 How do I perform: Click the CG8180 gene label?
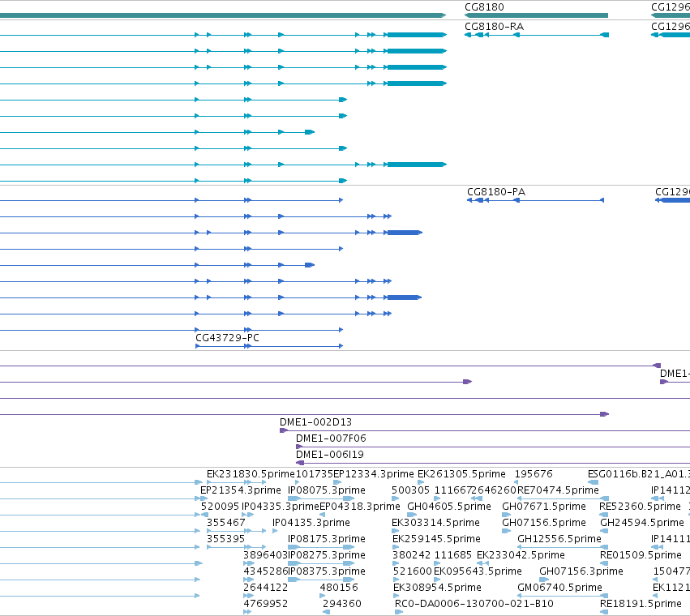(484, 7)
